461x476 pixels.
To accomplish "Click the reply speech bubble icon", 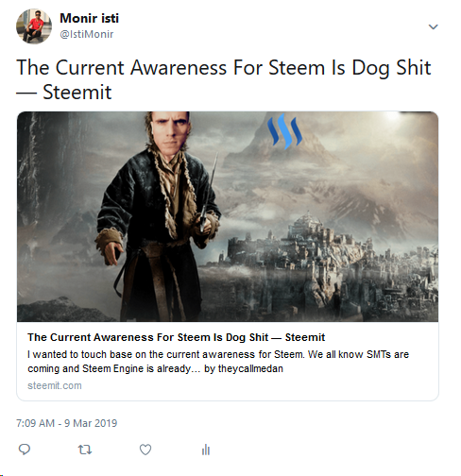I will click(x=25, y=450).
